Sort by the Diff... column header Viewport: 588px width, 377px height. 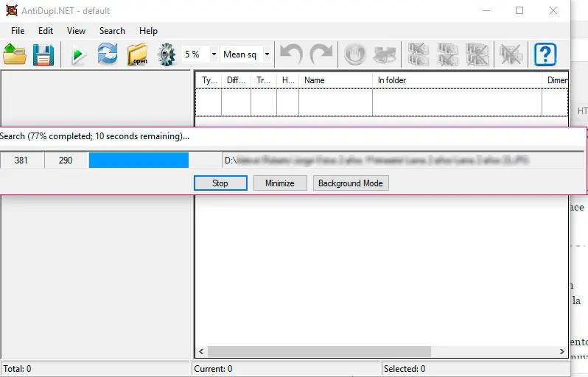point(236,80)
